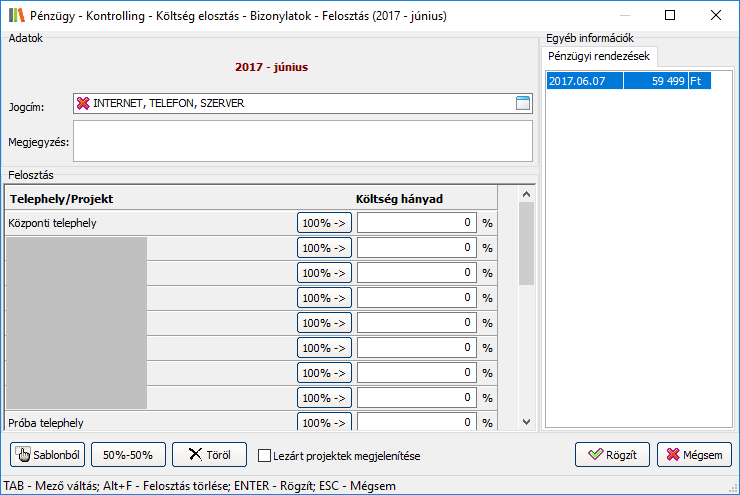This screenshot has height=495, width=740.
Task: Select the 2017.06.07 payment row
Action: (x=628, y=81)
